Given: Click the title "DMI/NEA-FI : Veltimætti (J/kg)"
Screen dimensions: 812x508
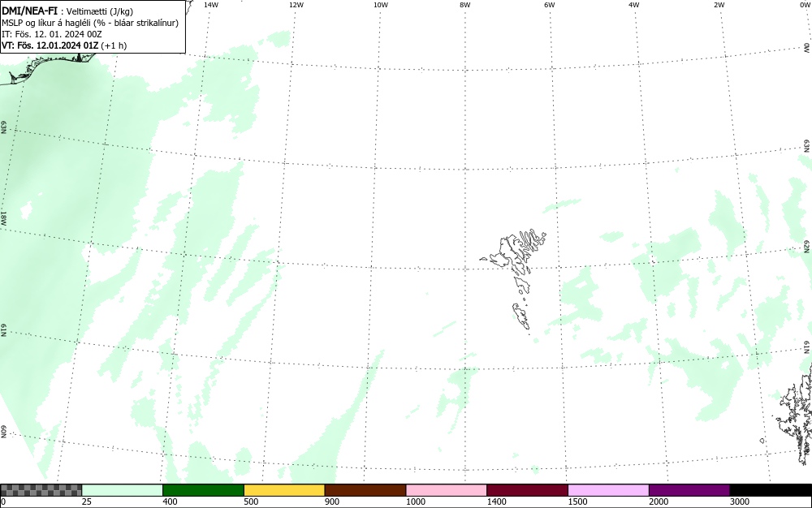Looking at the screenshot, I should [67, 11].
